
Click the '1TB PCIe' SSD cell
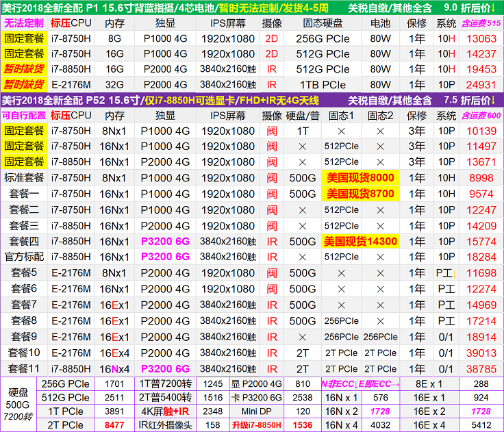(x=323, y=84)
